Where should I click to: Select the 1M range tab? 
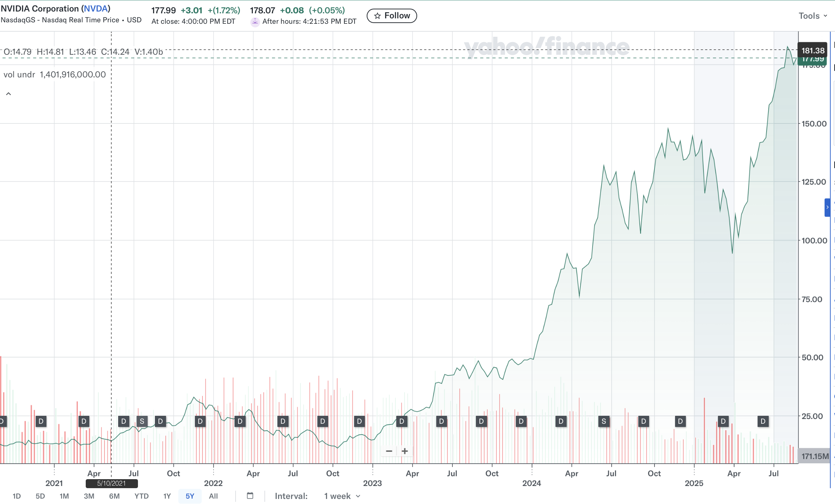64,496
